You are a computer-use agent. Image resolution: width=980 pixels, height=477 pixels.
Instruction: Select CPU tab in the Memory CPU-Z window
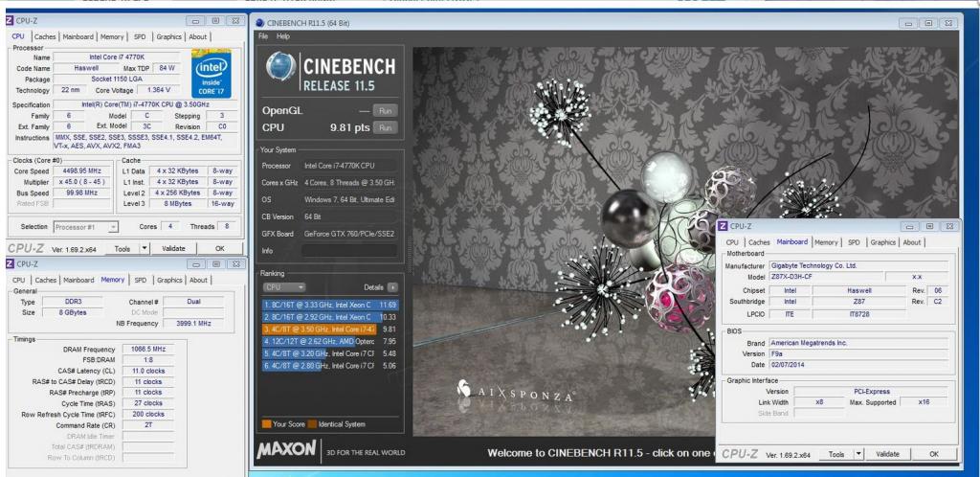[x=19, y=280]
